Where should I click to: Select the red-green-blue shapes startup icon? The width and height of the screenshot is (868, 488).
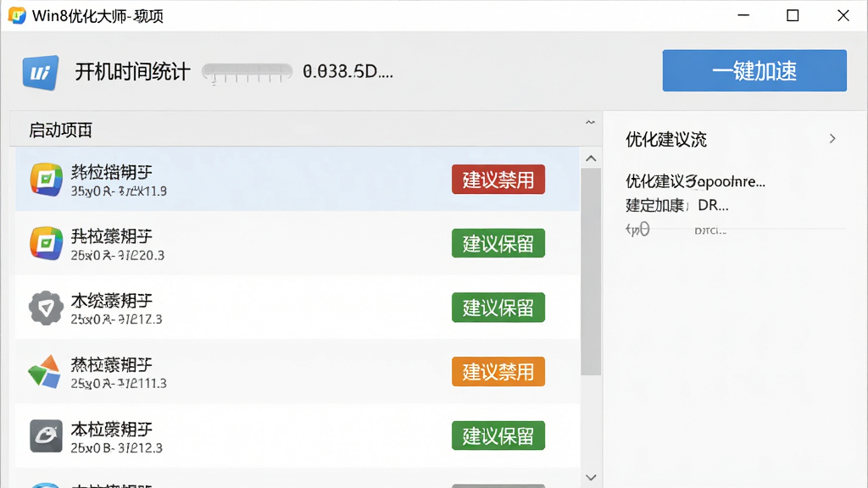(x=44, y=372)
